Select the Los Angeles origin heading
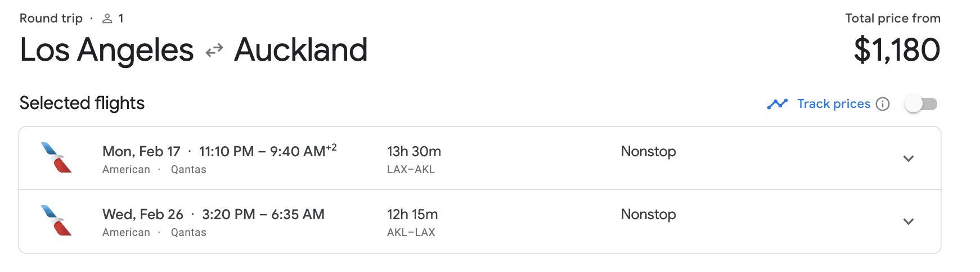The height and width of the screenshot is (272, 980). click(106, 50)
